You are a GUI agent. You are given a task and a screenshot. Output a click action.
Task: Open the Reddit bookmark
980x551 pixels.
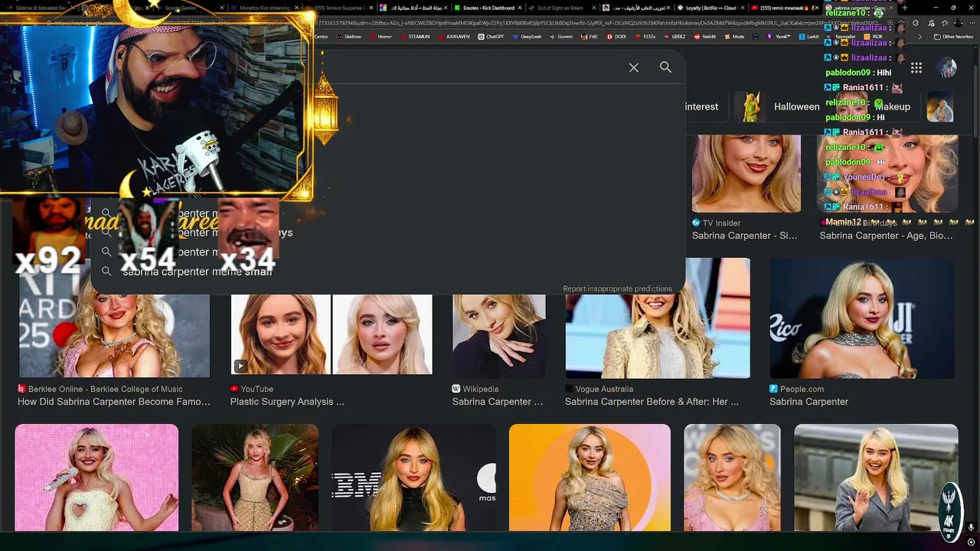pos(705,36)
